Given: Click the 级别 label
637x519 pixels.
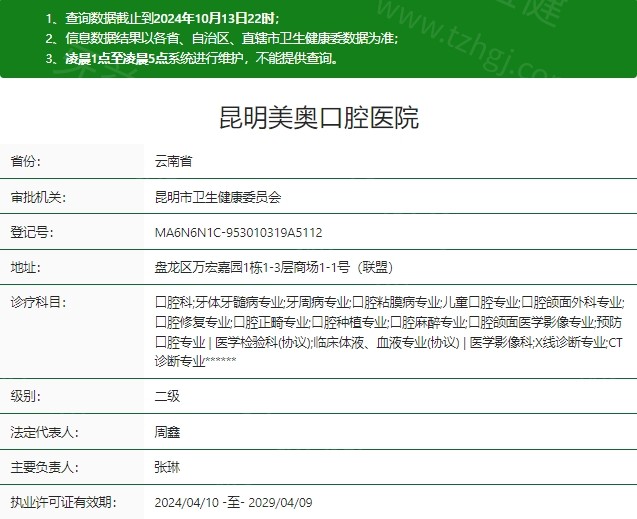Looking at the screenshot, I should click(x=26, y=396).
